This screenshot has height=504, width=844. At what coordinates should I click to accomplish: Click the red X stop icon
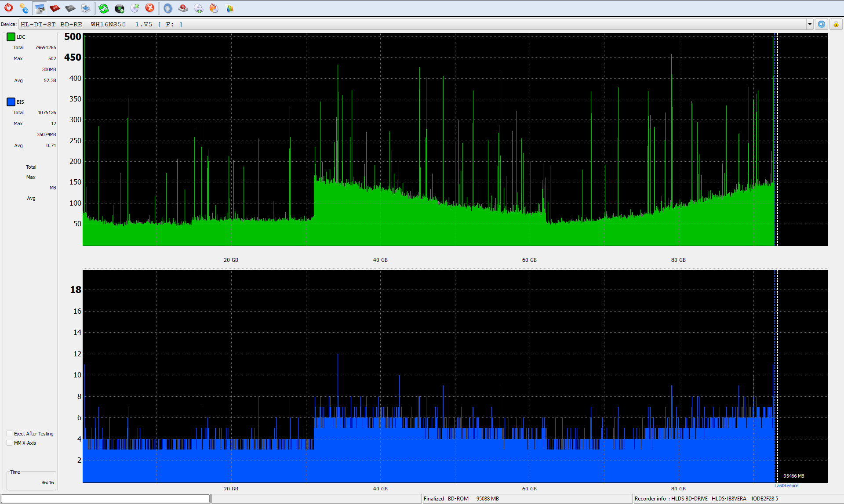[x=150, y=8]
